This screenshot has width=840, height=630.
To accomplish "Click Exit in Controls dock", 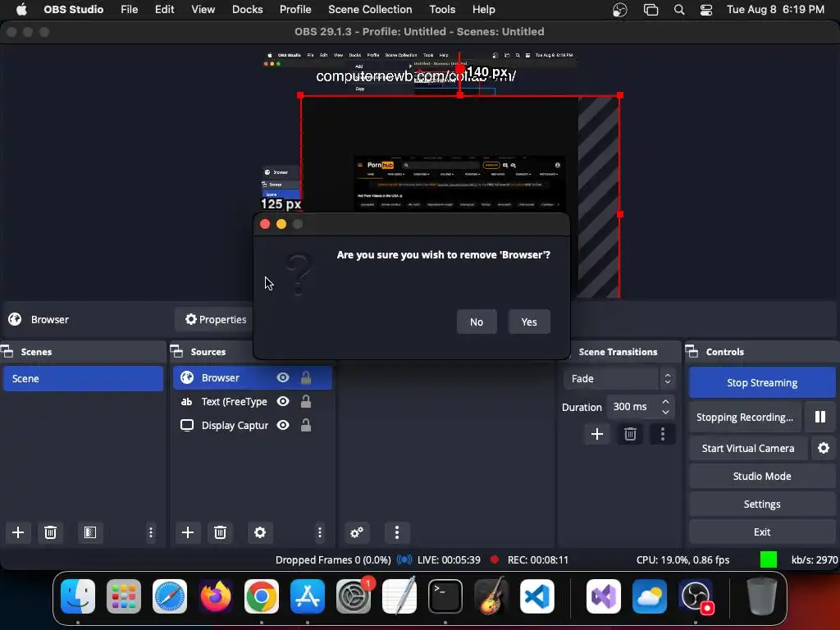I will pyautogui.click(x=762, y=532).
